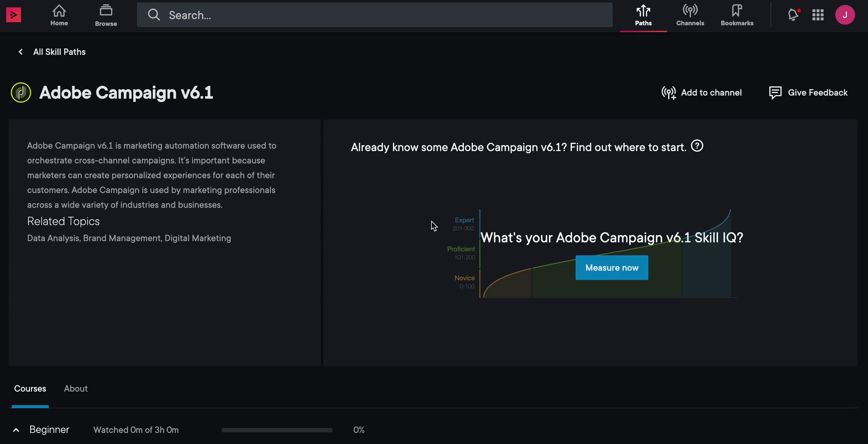Viewport: 868px width, 444px height.
Task: Open the Bookmarks tab
Action: click(737, 15)
